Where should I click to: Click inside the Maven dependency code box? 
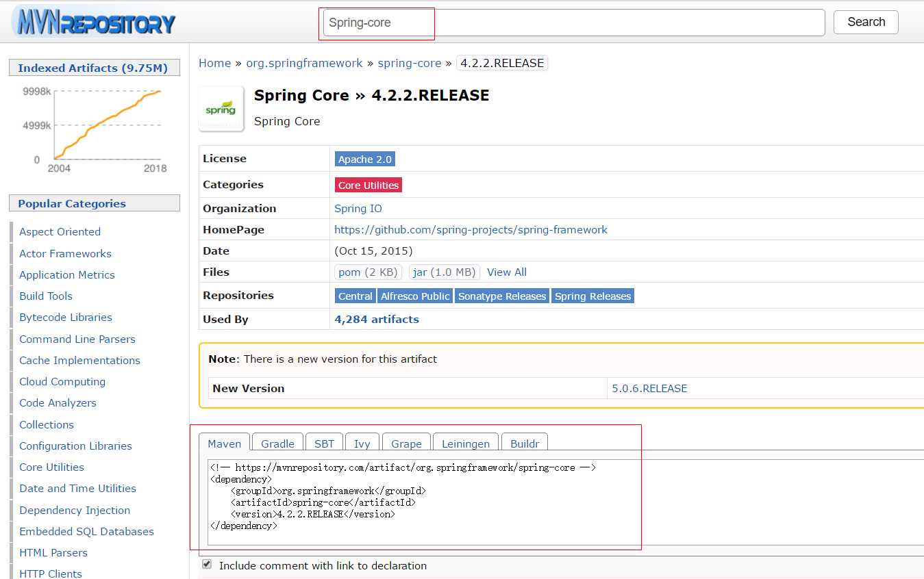tap(565, 502)
